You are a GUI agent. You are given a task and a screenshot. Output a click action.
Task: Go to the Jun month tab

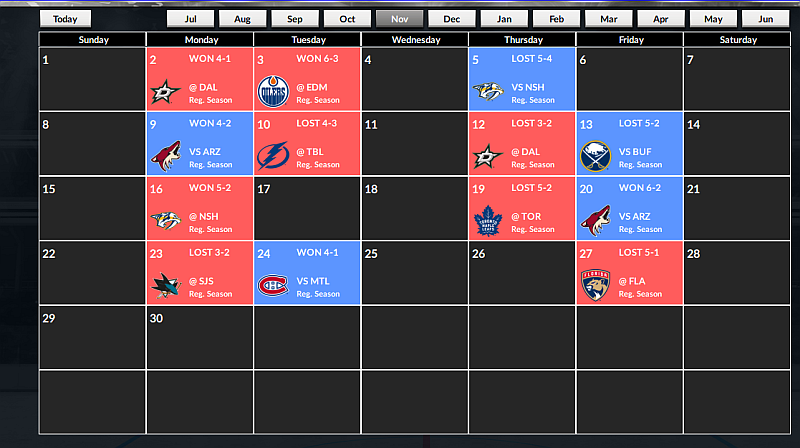pos(765,19)
